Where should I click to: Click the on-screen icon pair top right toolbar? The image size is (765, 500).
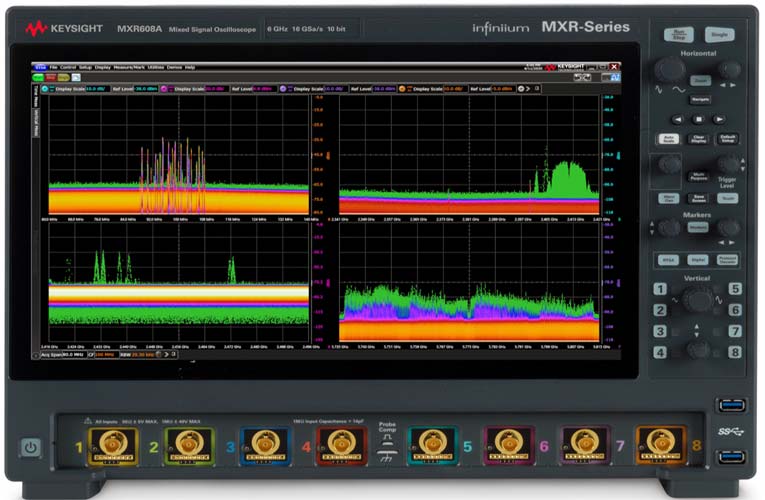click(x=582, y=78)
